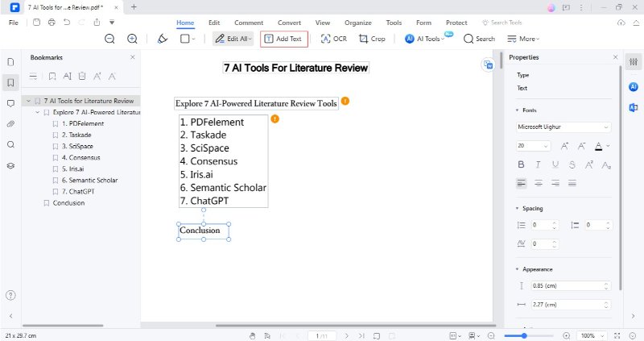Click the zoom out magnifier in toolbar

tap(109, 39)
